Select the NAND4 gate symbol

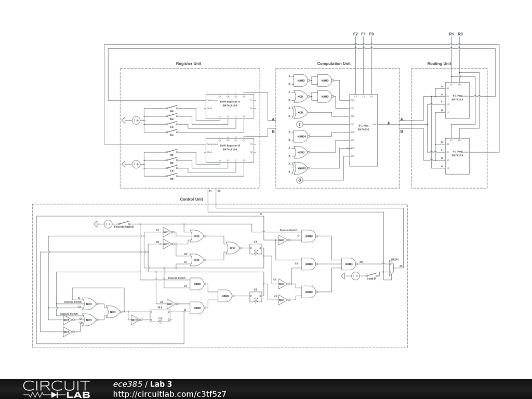(301, 136)
